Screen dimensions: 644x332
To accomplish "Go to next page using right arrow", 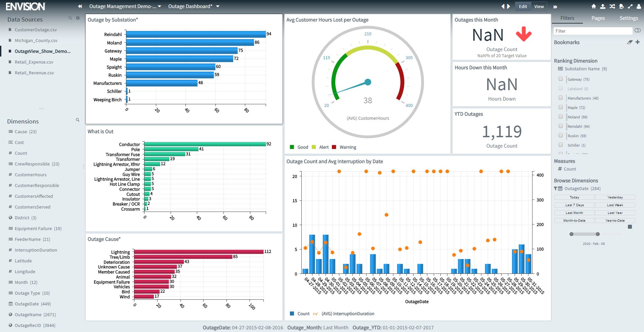I will pos(509,6).
